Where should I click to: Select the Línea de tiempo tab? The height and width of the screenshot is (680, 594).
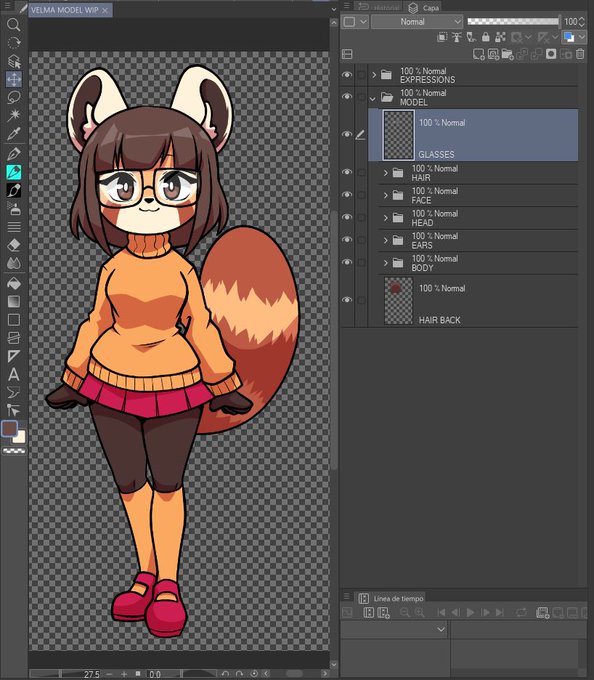point(391,598)
